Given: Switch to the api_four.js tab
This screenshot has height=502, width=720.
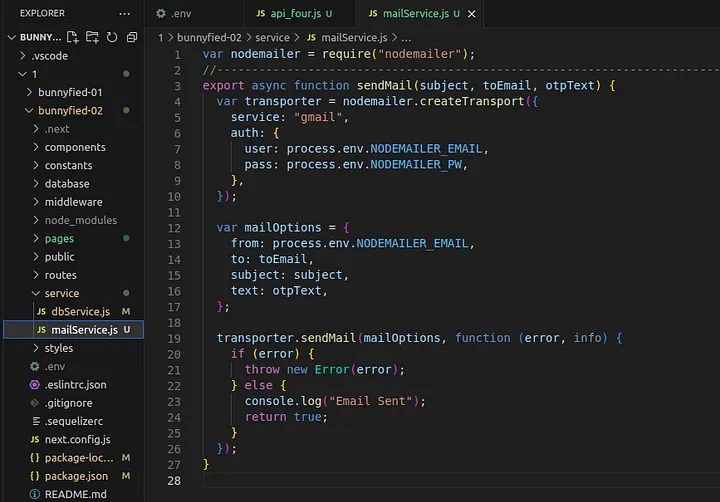Looking at the screenshot, I should click(298, 14).
